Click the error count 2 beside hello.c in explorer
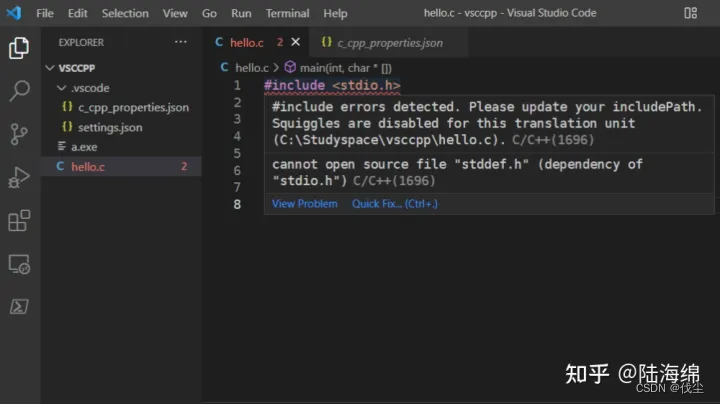The width and height of the screenshot is (720, 404). (184, 167)
